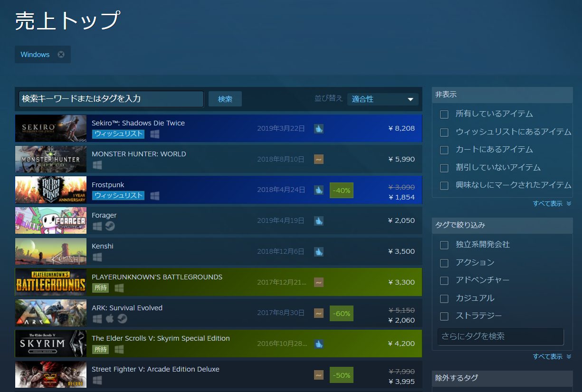Click the mixed-reviews icon for Street Fighter V
The width and height of the screenshot is (582, 392).
318,374
